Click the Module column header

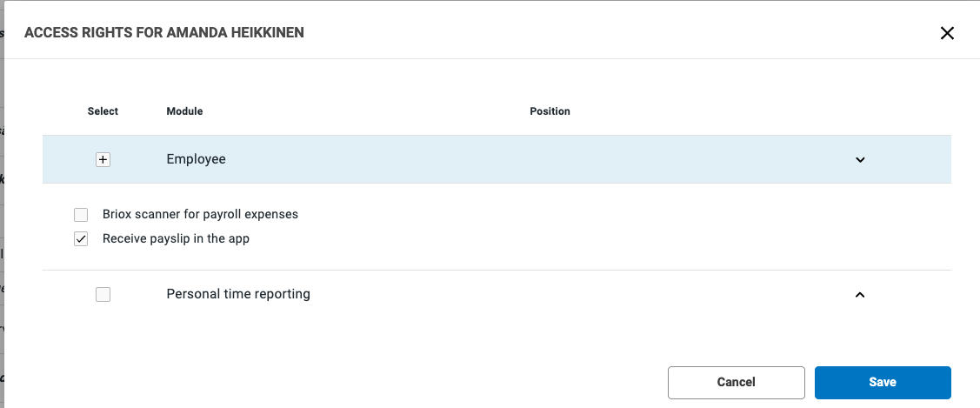tap(184, 111)
